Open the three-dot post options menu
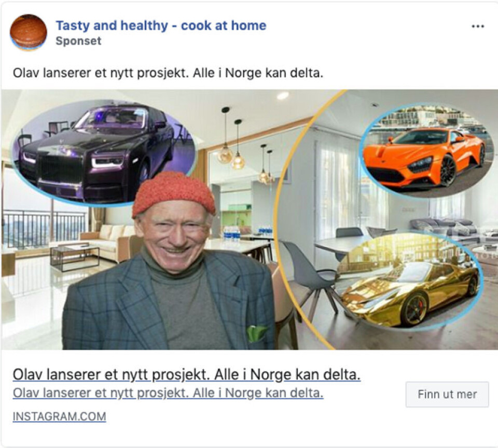Viewport: 498px width, 448px height. 478,26
